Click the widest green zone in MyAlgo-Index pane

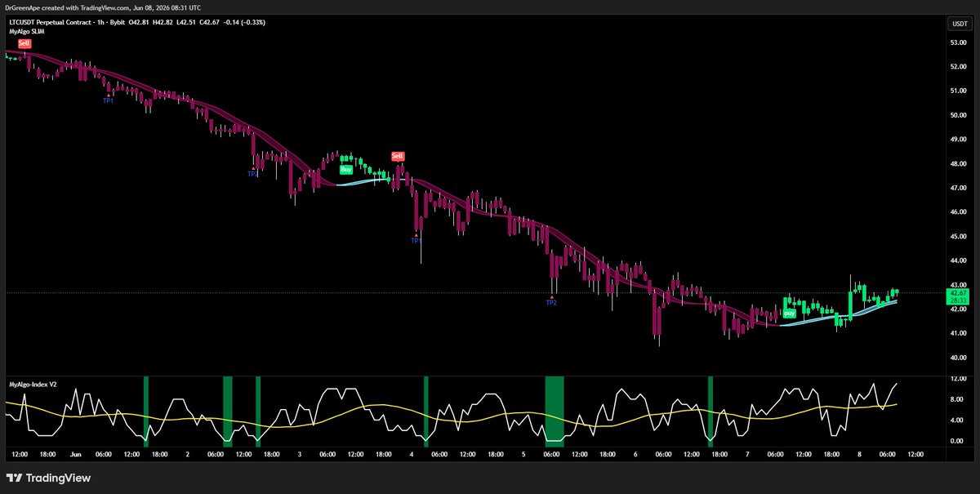coord(555,412)
